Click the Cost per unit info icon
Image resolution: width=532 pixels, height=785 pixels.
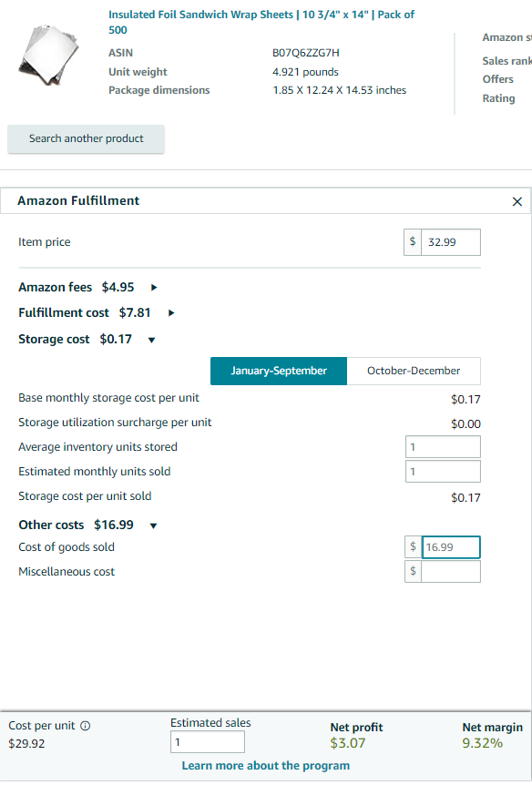[x=85, y=726]
